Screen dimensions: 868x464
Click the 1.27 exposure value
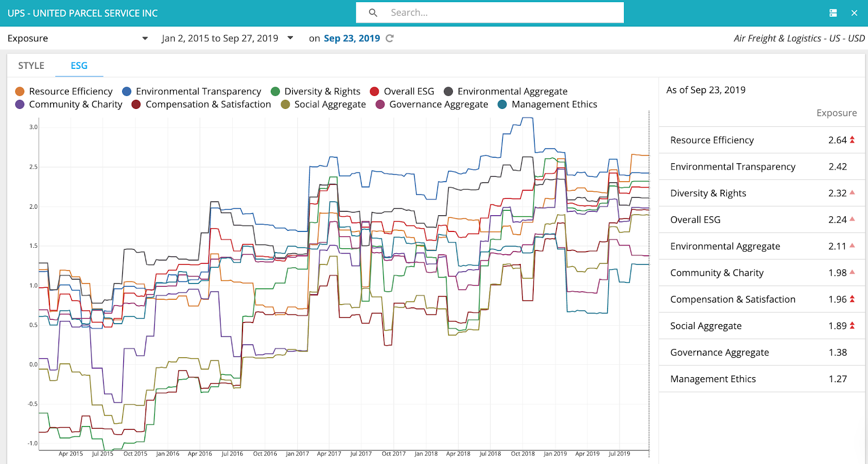(838, 379)
